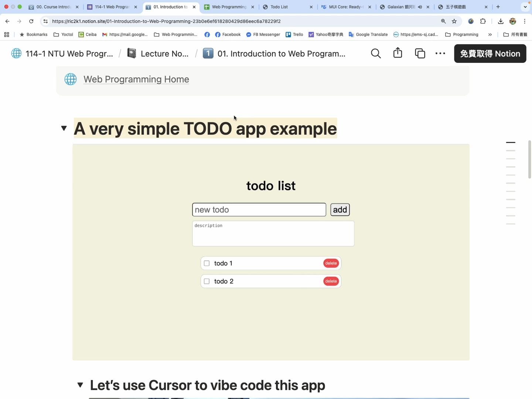Screen dimensions: 532x399
Task: Expand the hidden bookmarks overflow chevron
Action: 490,35
